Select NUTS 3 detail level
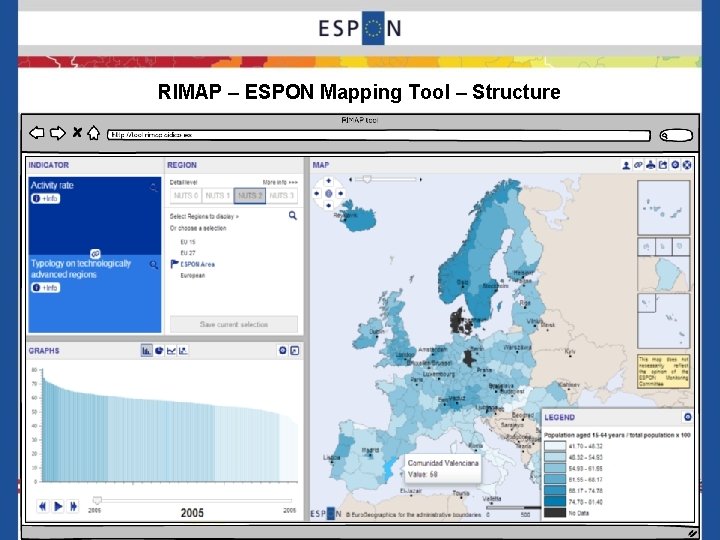This screenshot has height=540, width=720. 281,196
